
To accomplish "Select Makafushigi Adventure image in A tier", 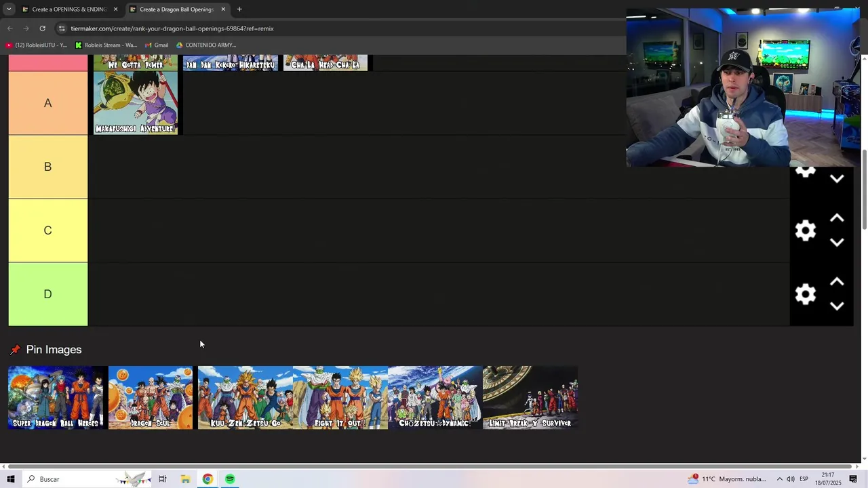I will [136, 103].
